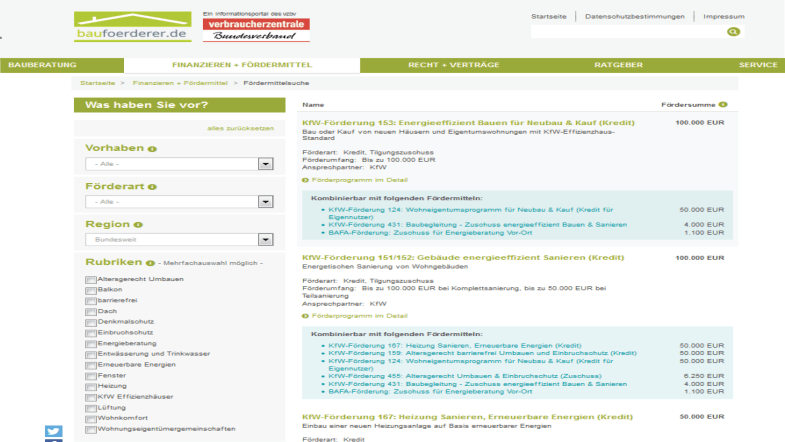The height and width of the screenshot is (442, 785).
Task: Show info icon next to Vorhaben
Action: tap(152, 149)
